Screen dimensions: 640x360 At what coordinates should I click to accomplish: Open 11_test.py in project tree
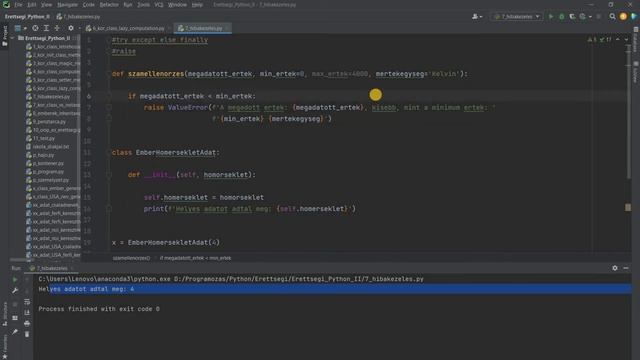(41, 138)
